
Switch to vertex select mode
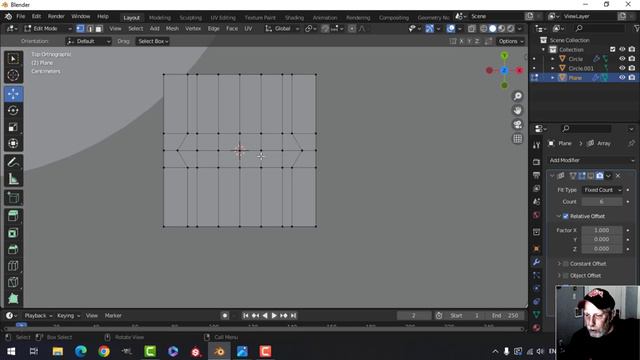click(80, 29)
